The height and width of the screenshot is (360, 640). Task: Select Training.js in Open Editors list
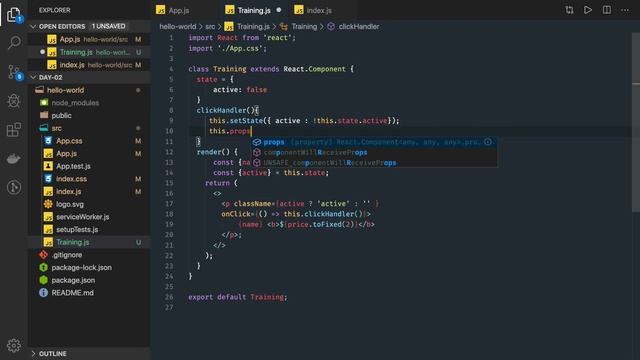point(89,52)
